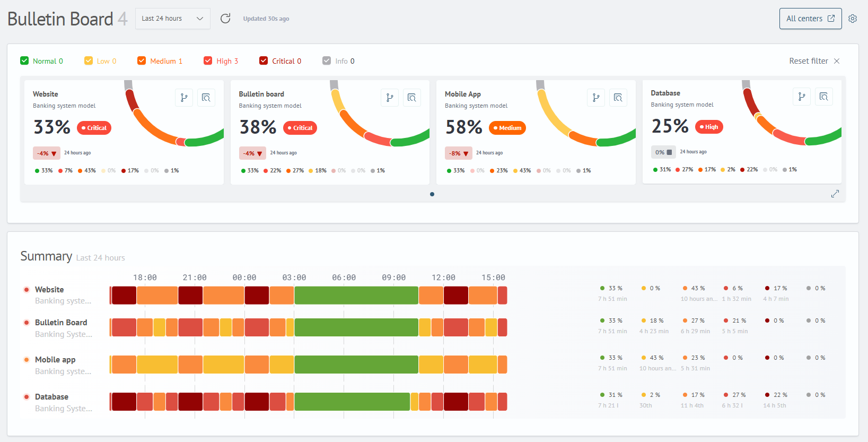Screen dimensions: 868x442
Task: Select the 43 % orange stat in Website row
Action: point(694,288)
